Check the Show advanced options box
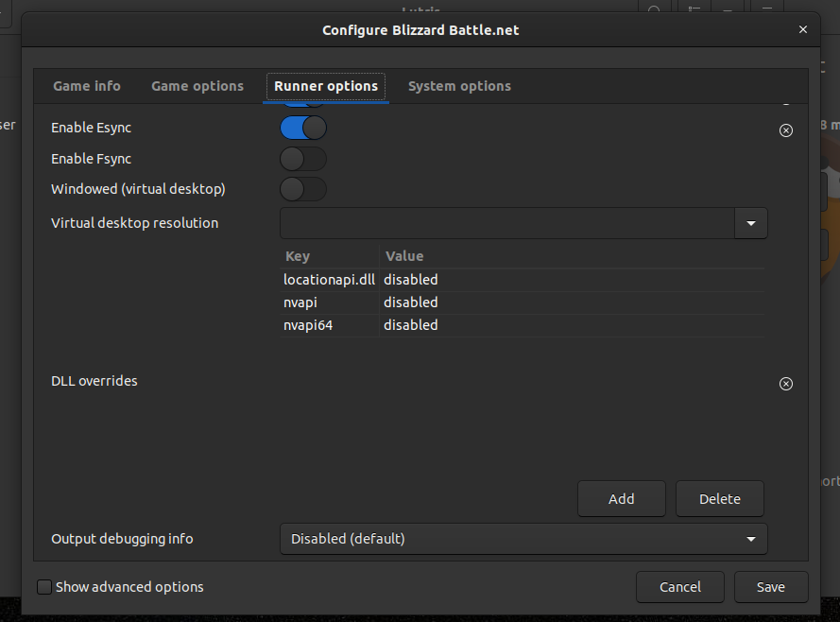 click(44, 587)
